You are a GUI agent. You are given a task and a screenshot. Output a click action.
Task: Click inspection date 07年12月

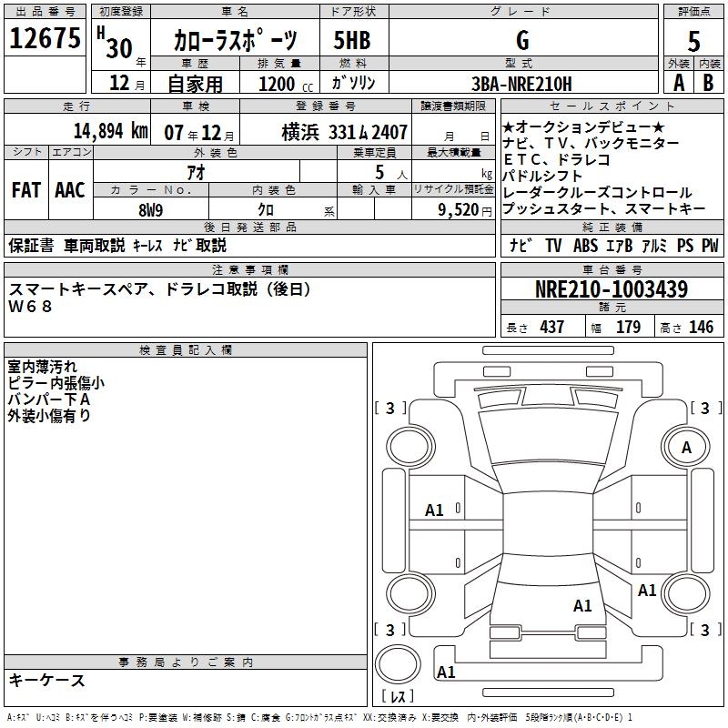click(198, 133)
